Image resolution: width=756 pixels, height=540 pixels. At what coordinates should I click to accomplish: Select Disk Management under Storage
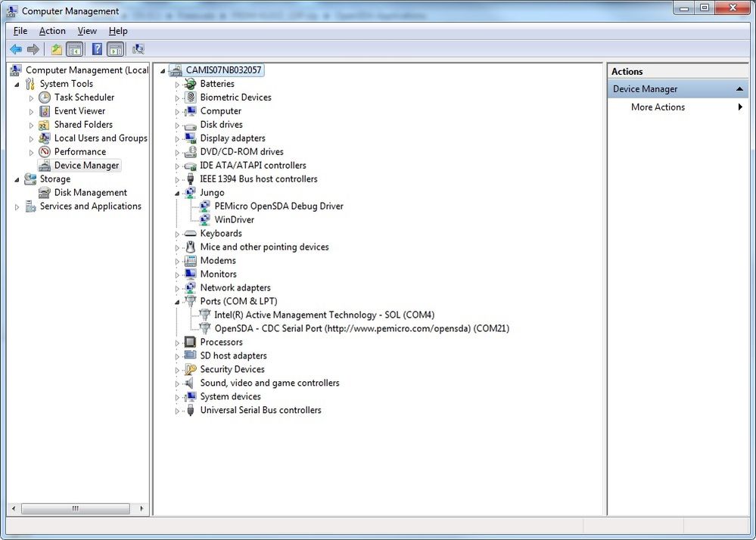[90, 192]
